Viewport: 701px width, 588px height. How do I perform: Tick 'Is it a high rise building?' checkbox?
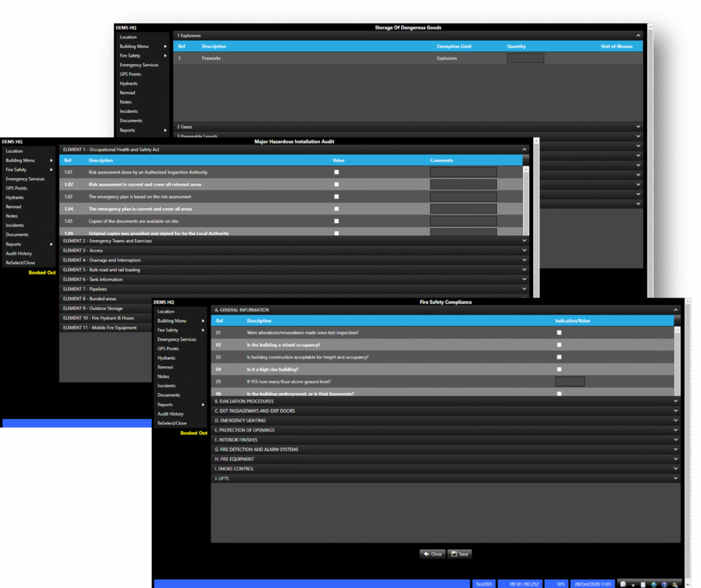(559, 370)
